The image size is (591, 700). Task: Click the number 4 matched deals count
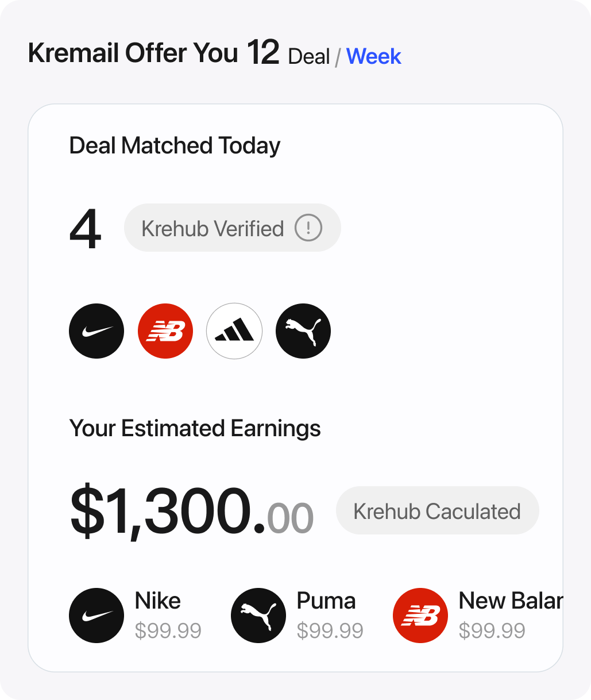(86, 229)
